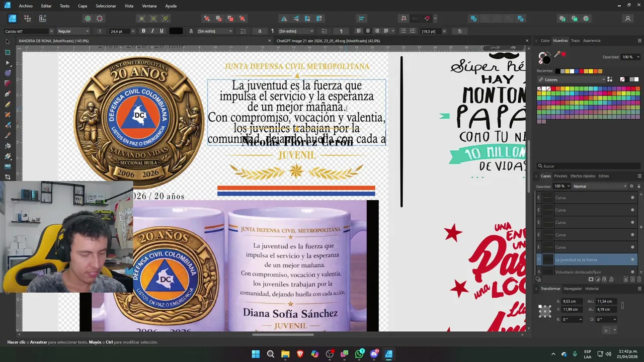The height and width of the screenshot is (362, 644).
Task: Open account profile icon at top right
Action: tap(627, 19)
